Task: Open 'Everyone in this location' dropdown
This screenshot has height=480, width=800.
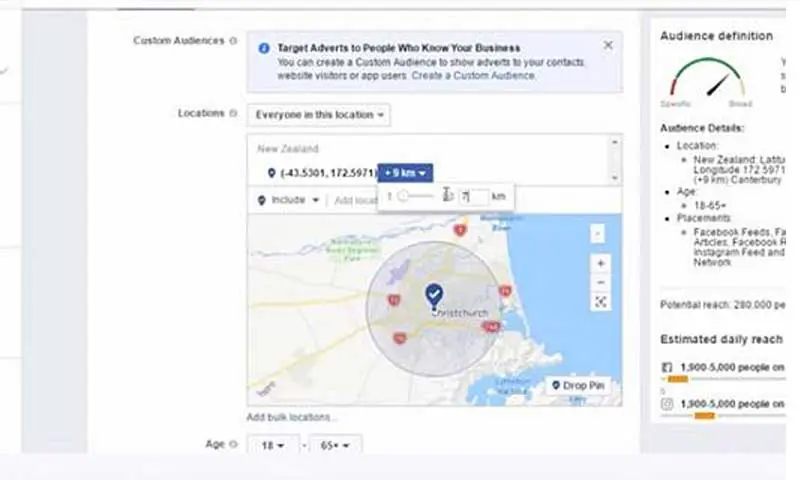Action: (x=319, y=115)
